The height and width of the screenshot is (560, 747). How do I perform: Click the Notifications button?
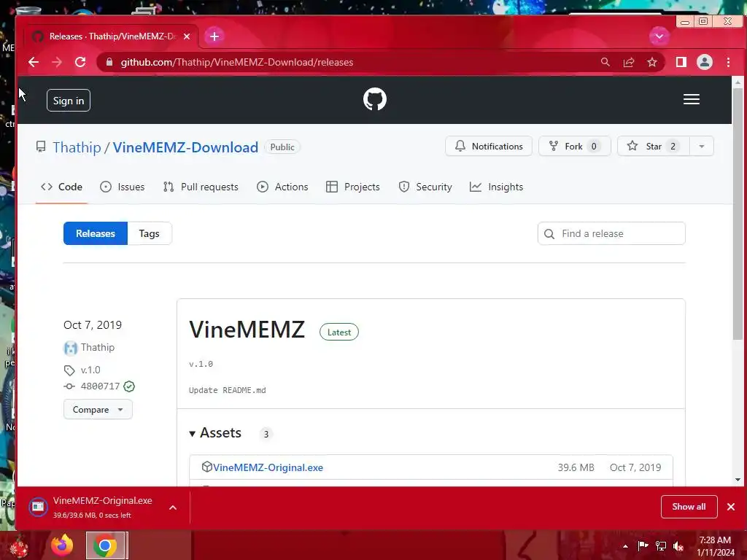[489, 146]
